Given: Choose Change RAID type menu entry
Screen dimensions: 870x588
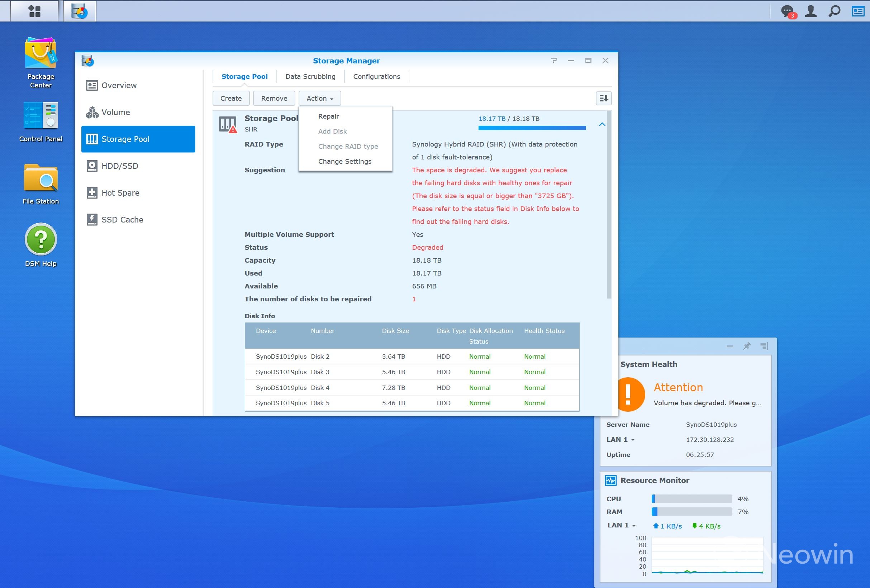Looking at the screenshot, I should point(345,146).
